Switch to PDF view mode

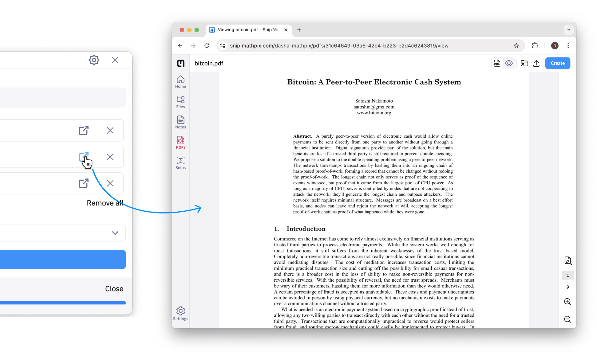[497, 63]
